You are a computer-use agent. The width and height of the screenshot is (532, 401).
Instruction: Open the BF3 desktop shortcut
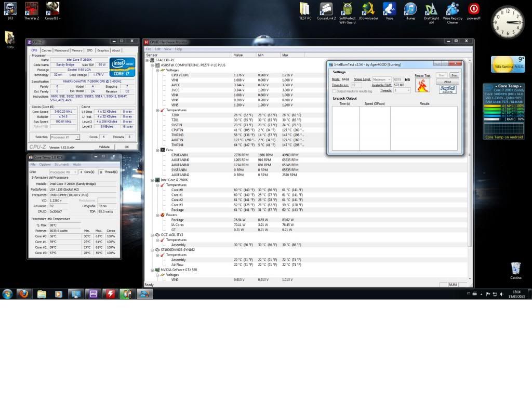coord(10,9)
